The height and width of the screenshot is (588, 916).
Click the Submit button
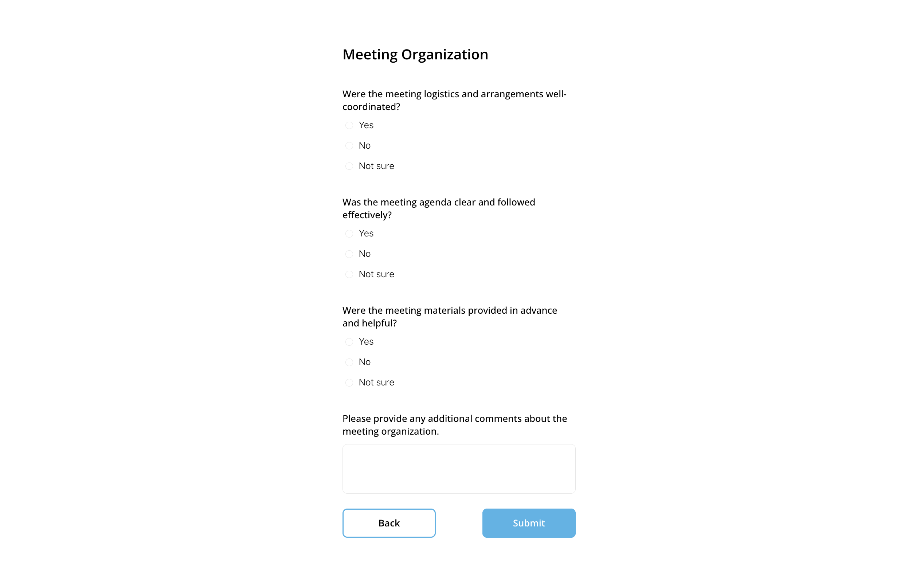tap(528, 523)
